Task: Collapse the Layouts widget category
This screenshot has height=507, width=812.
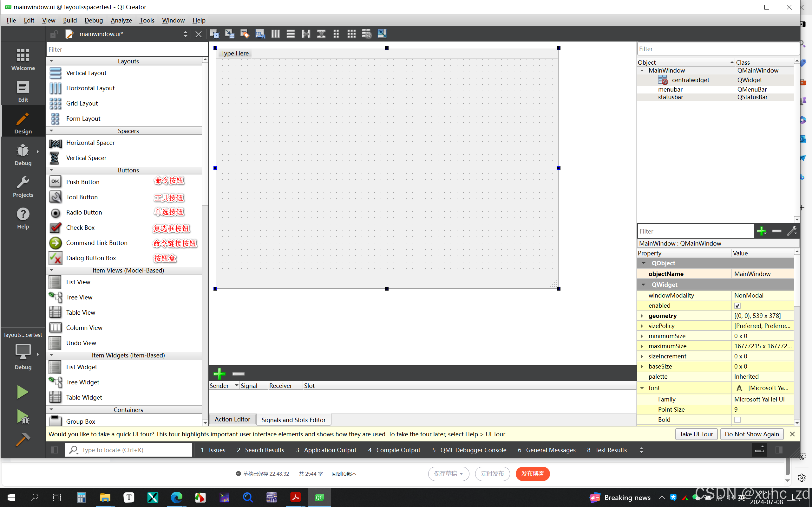Action: click(x=51, y=61)
